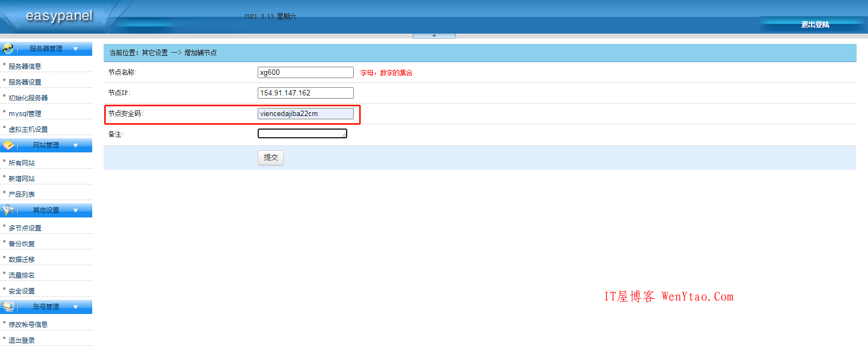Open 数据迁移 page
The image size is (868, 346).
point(22,259)
